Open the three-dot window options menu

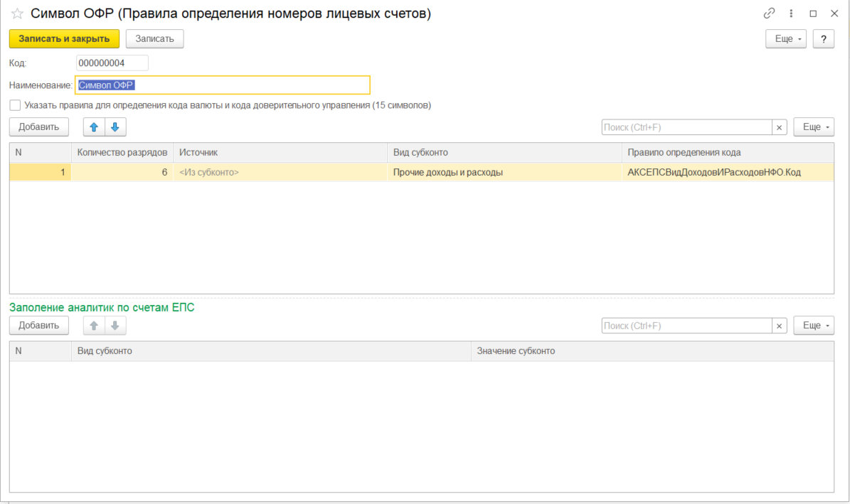(791, 14)
